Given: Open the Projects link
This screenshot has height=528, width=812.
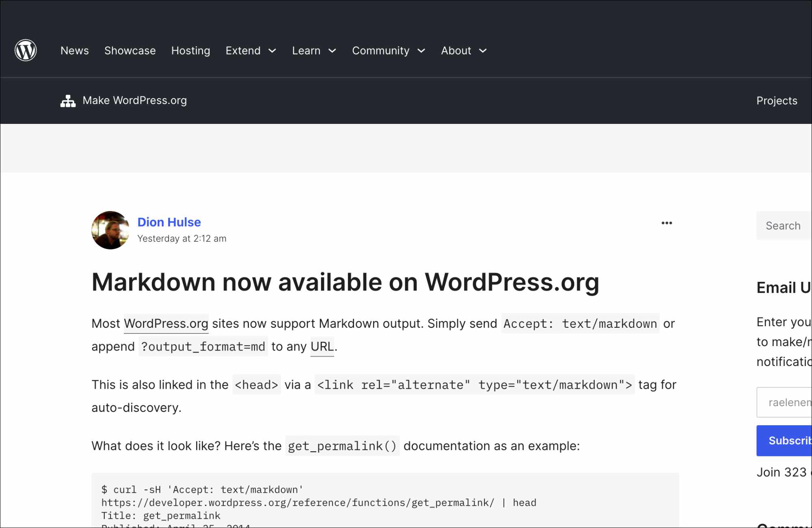Looking at the screenshot, I should click(777, 101).
